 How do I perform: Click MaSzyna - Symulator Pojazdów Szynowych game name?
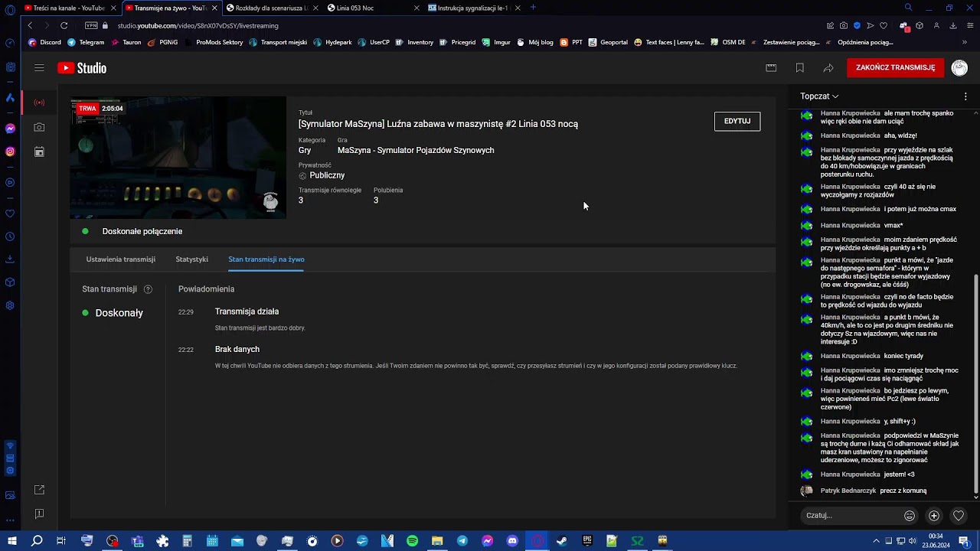coord(416,151)
